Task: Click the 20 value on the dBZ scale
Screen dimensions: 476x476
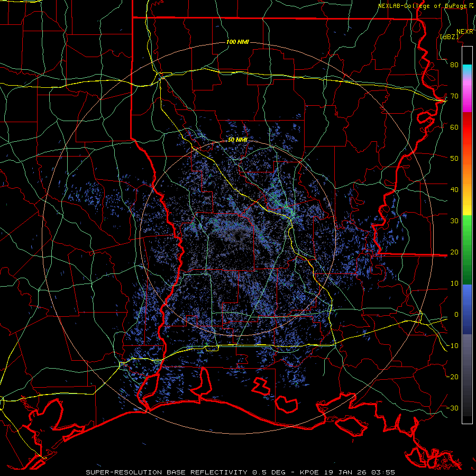Action: pyautogui.click(x=454, y=252)
